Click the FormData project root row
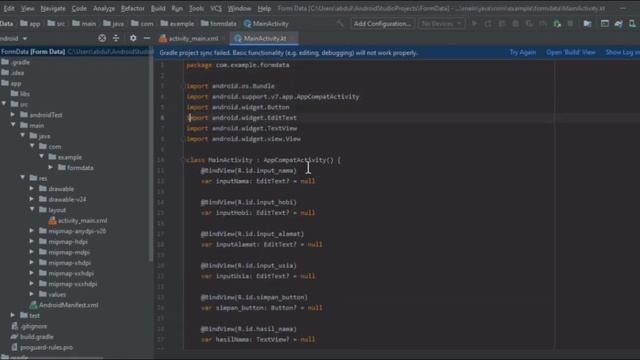This screenshot has width=640, height=360. [x=76, y=52]
